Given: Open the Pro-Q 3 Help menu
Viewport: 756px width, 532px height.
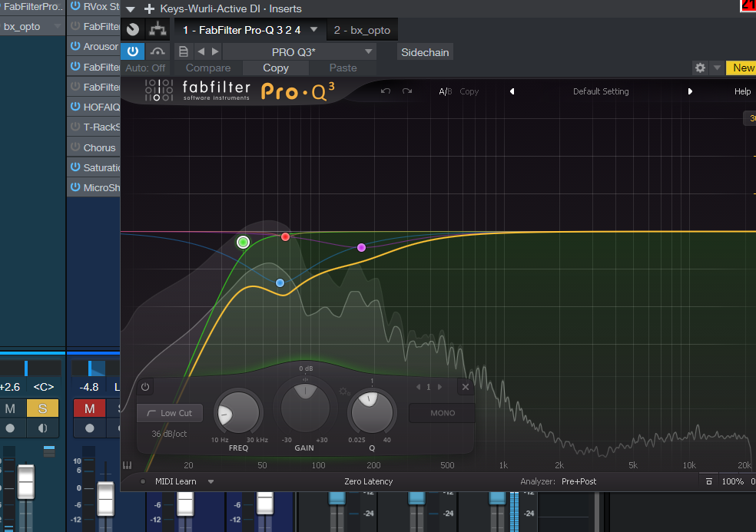Looking at the screenshot, I should (742, 91).
